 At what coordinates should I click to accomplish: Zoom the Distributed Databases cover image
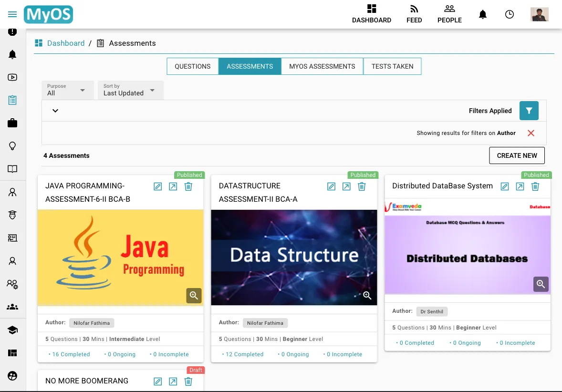point(541,284)
